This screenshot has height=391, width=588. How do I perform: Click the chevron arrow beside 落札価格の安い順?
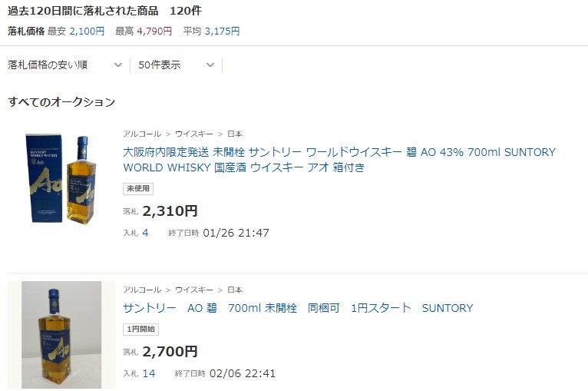[118, 65]
